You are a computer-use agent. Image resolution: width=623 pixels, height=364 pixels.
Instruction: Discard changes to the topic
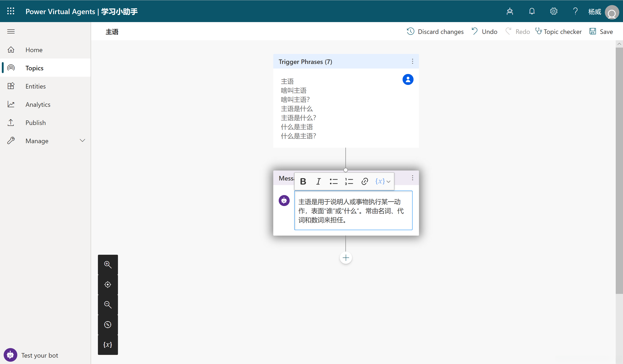pos(435,31)
